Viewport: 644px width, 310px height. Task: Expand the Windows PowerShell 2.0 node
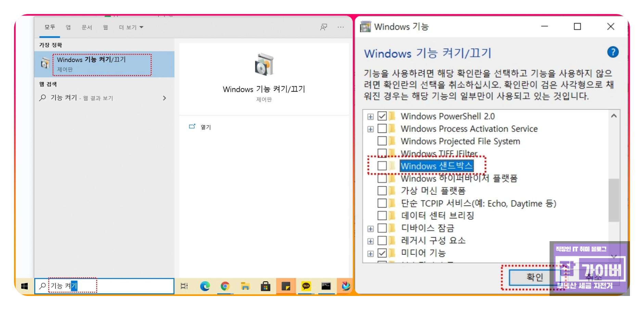click(x=370, y=117)
